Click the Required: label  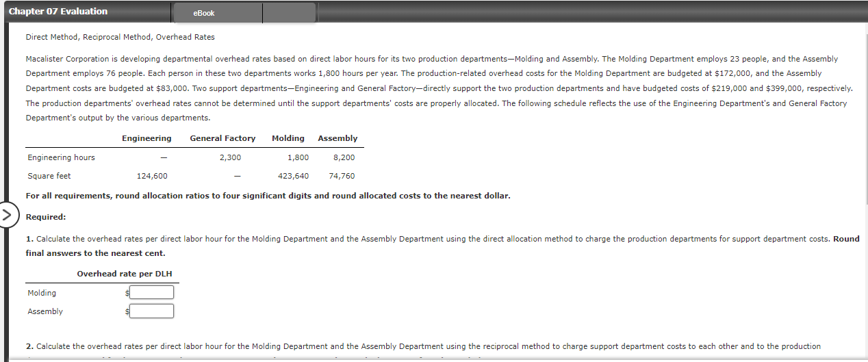[x=46, y=217]
